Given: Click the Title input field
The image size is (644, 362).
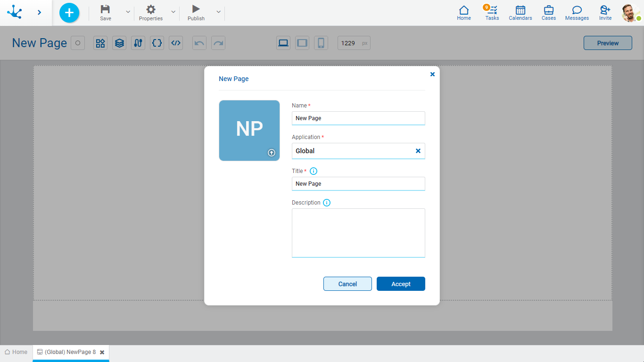Looking at the screenshot, I should (x=358, y=184).
